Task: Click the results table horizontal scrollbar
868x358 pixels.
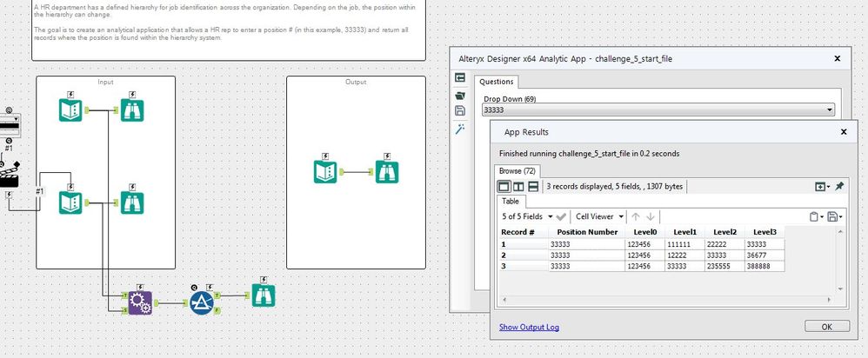Action: [x=667, y=300]
